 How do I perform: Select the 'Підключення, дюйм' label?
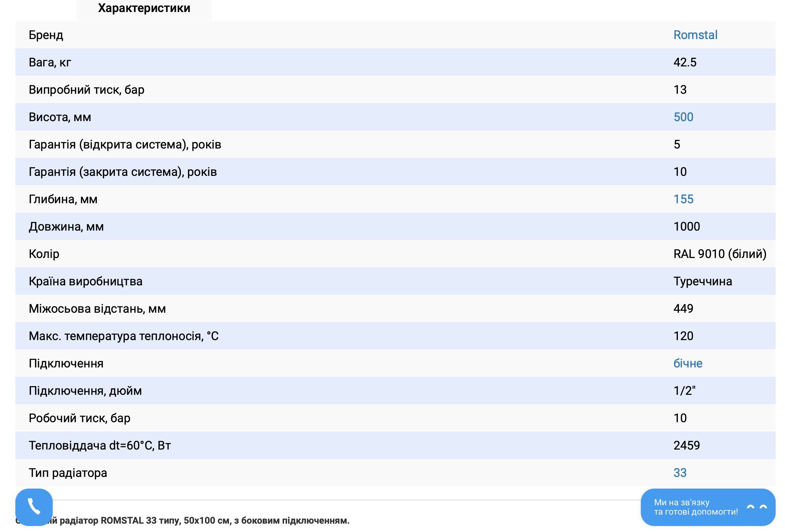(85, 391)
